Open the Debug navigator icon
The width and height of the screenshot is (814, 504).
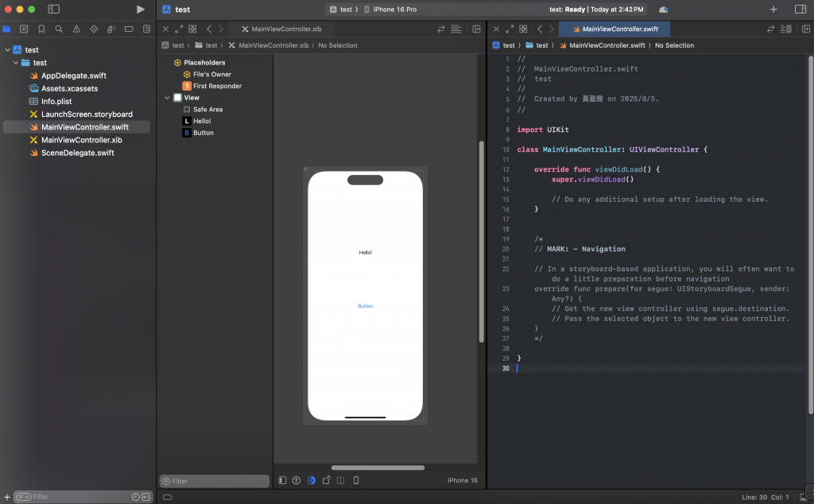[x=111, y=29]
